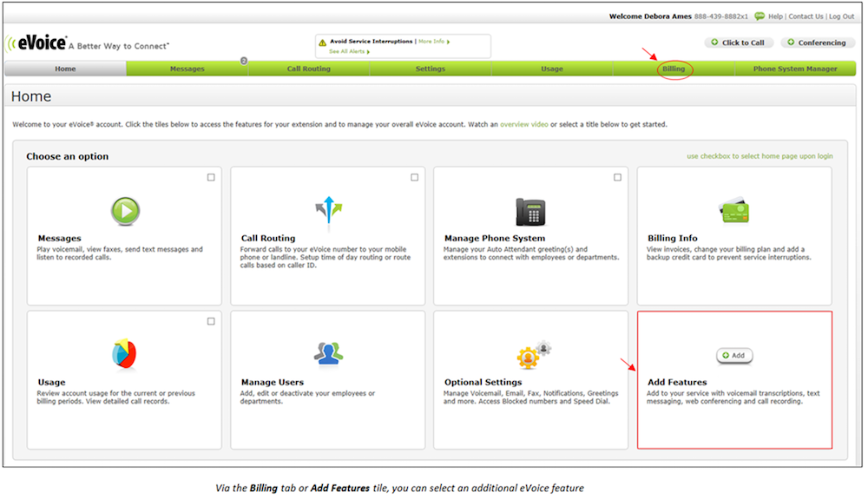Open the Home tab

tap(65, 69)
